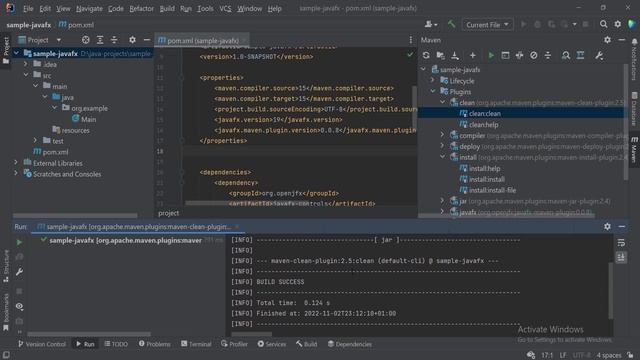Click project breadcrumb below editor
The height and width of the screenshot is (360, 640).
169,213
